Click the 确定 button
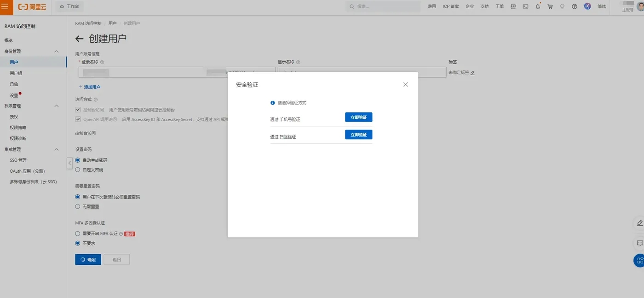This screenshot has height=298, width=644. 88,260
